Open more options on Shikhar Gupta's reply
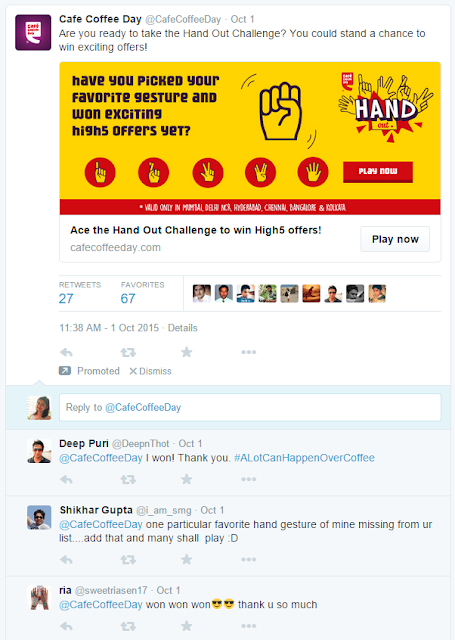455x640 pixels. 249,559
